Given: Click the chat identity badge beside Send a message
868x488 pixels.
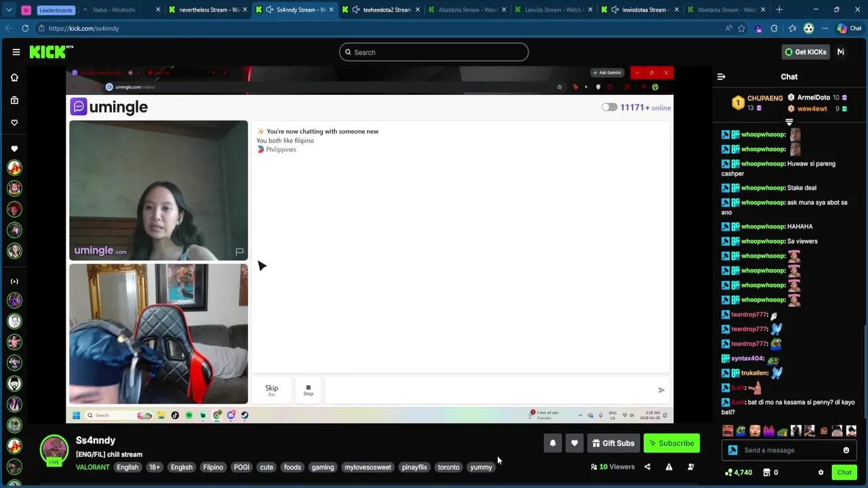Looking at the screenshot, I should [x=732, y=450].
